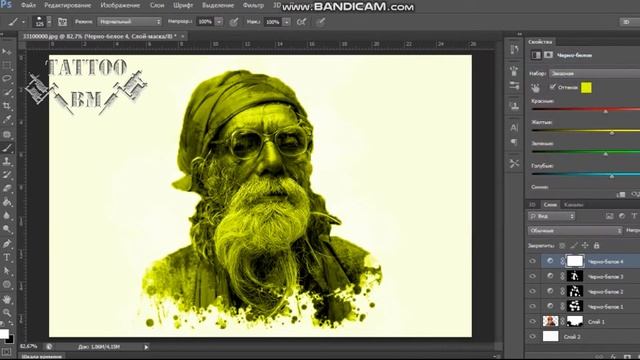Select the Pen tool
This screenshot has height=360, width=640.
7,244
